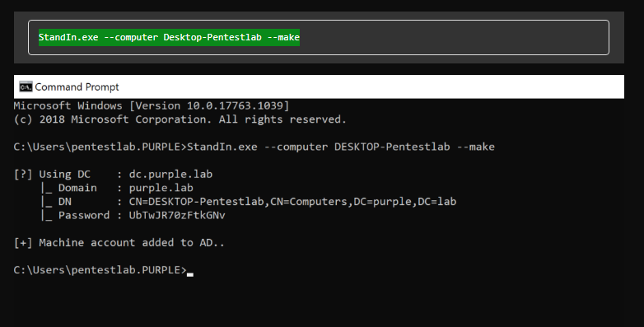Click the [?] Using DC label
The width and height of the screenshot is (644, 327).
click(x=52, y=174)
